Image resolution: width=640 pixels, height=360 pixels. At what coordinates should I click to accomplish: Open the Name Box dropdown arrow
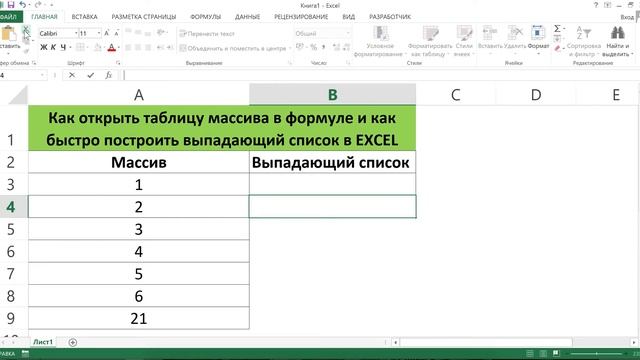42,75
